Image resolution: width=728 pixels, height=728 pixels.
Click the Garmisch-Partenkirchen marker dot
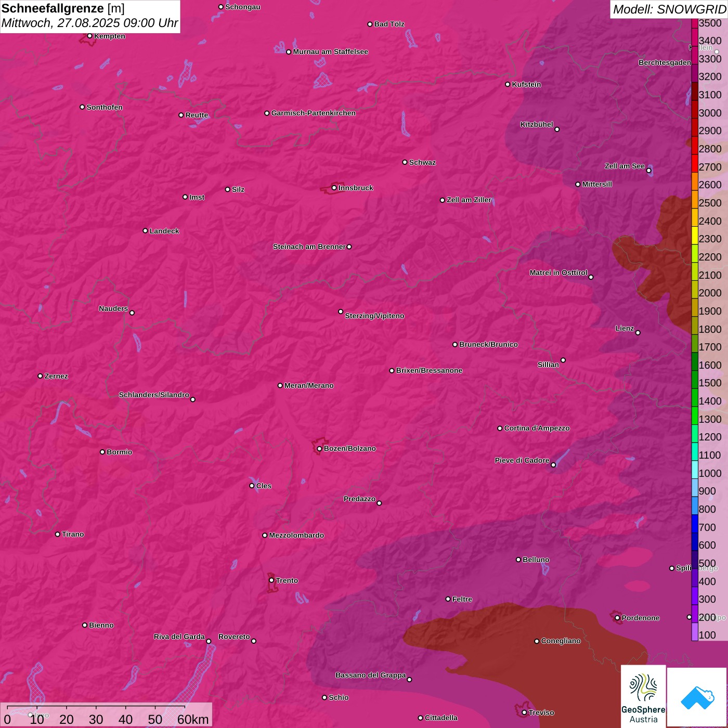click(267, 113)
